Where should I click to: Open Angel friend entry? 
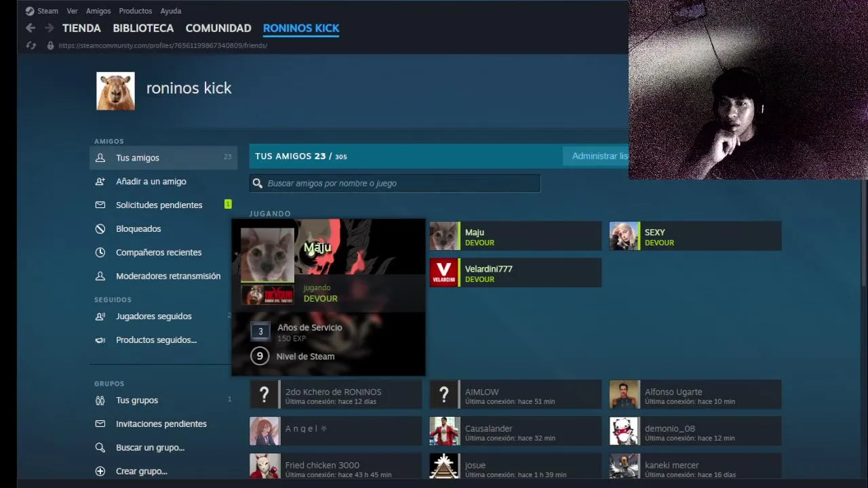pos(336,431)
